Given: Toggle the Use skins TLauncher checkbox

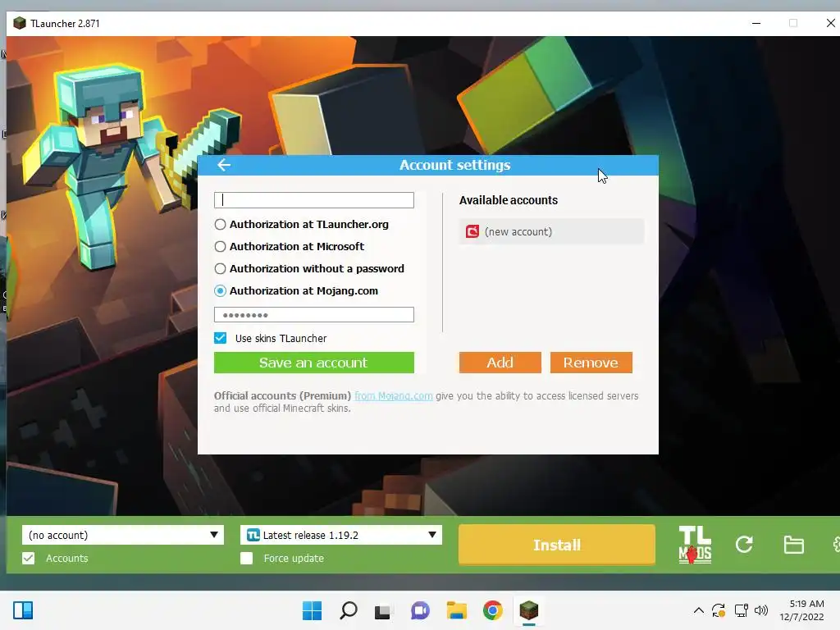Looking at the screenshot, I should (220, 338).
